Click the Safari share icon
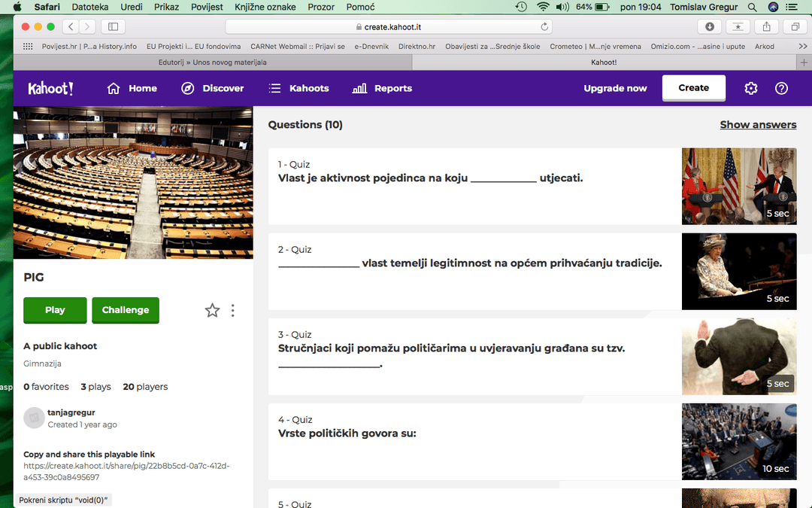Viewport: 812px width, 508px height. [x=766, y=26]
